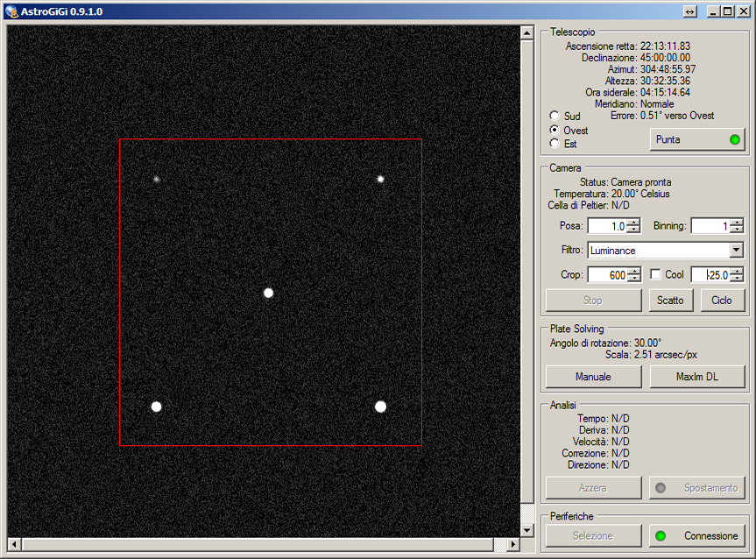Click the Scatto button
Screen dimensions: 756x559
[670, 301]
